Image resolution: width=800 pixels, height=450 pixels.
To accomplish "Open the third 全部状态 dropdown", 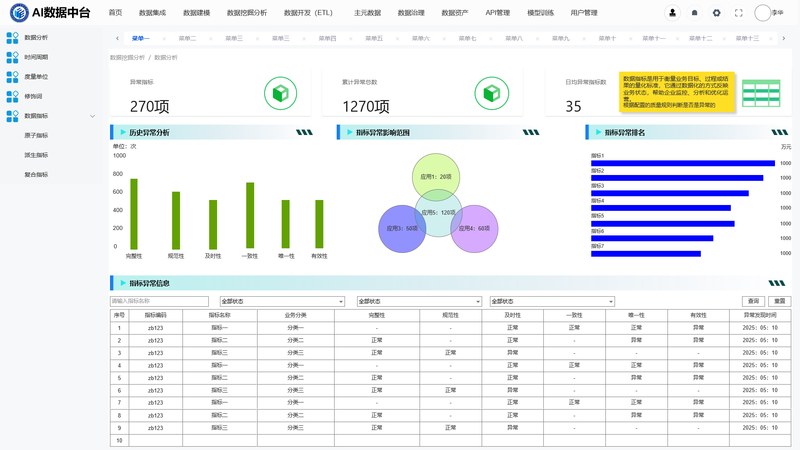I will pos(552,302).
